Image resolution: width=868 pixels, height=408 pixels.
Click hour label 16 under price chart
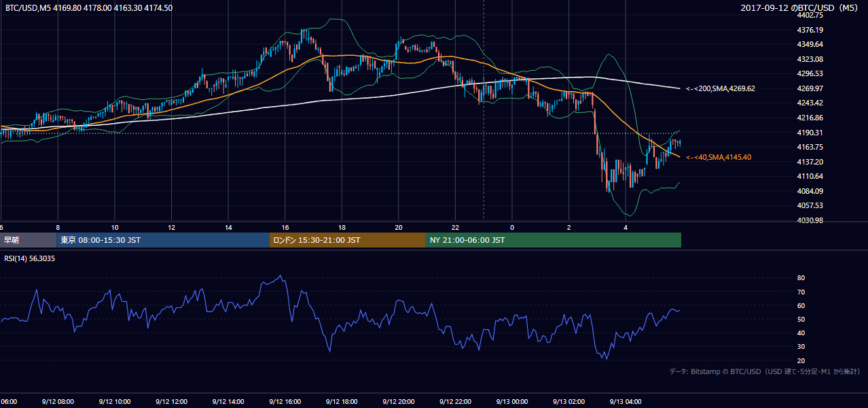coord(285,228)
